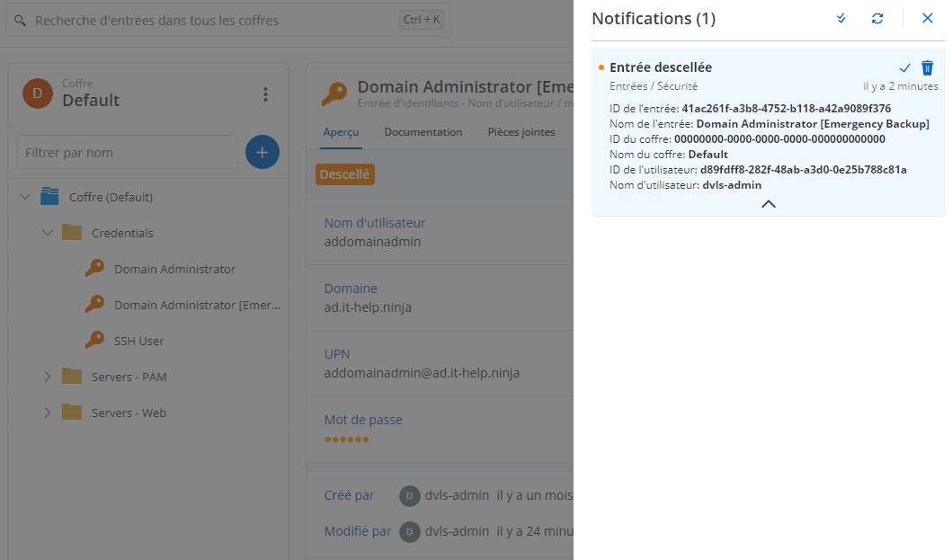Open the Default vault three-dot menu
The height and width of the screenshot is (560, 952).
[x=265, y=94]
